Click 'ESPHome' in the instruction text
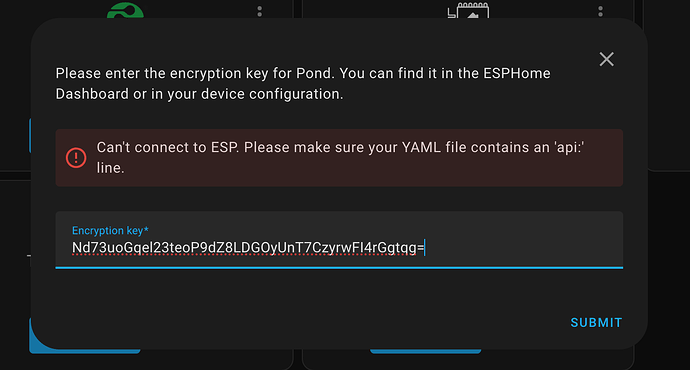Image resolution: width=690 pixels, height=370 pixels. [517, 73]
